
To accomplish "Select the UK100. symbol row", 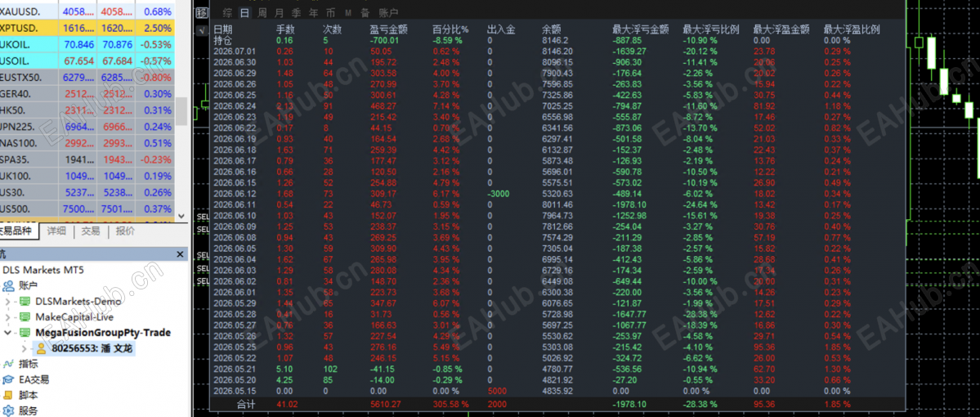I will point(87,175).
